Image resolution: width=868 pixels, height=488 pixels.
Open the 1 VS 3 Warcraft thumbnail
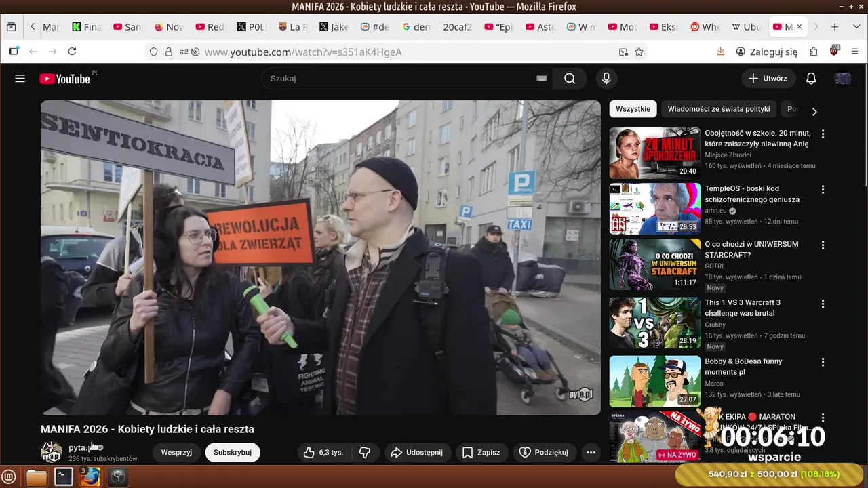(654, 323)
